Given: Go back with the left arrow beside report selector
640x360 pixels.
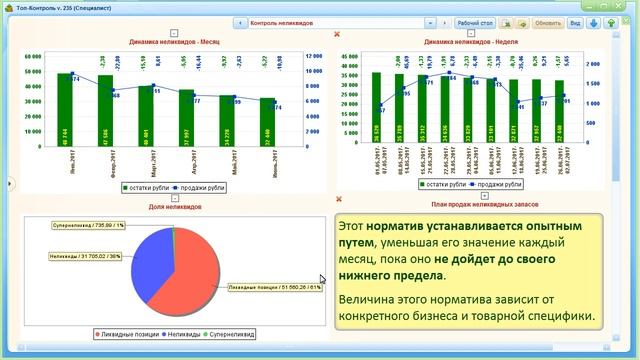Looking at the screenshot, I should (x=240, y=23).
